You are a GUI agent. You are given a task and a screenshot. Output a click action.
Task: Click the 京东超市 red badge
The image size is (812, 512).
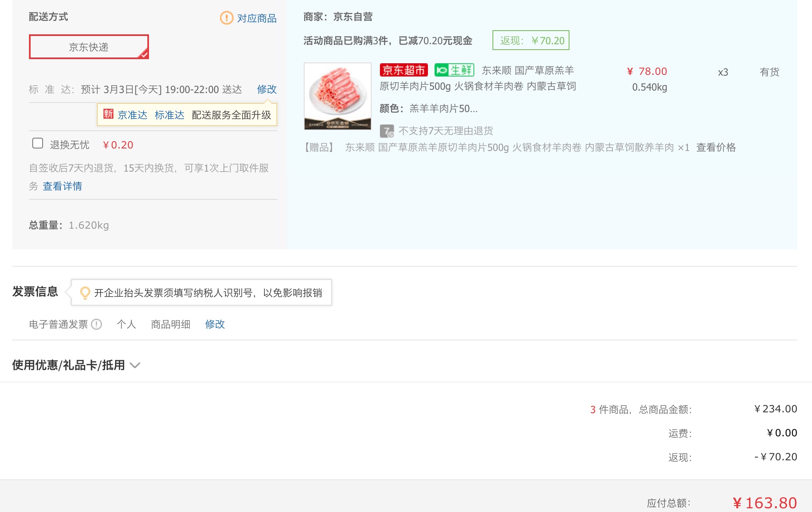pos(404,70)
